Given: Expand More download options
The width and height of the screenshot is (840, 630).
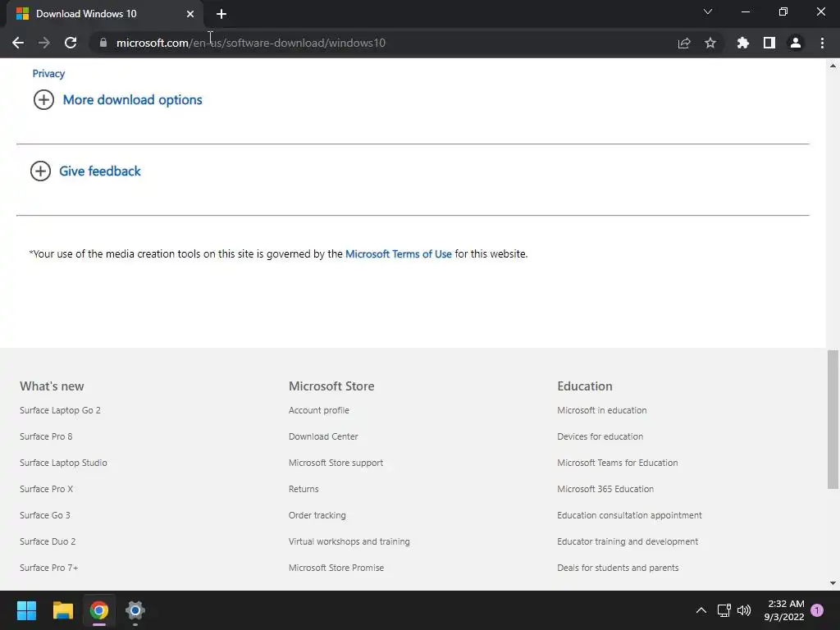Looking at the screenshot, I should coord(132,100).
